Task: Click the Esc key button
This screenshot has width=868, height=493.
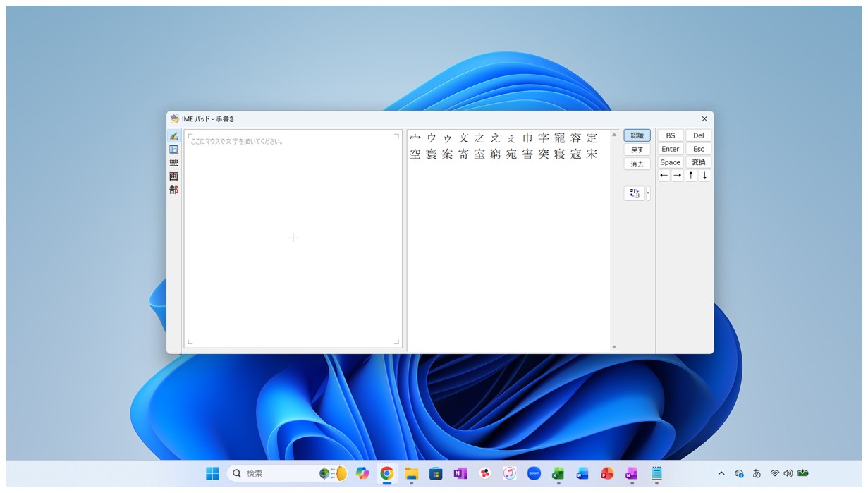Action: [698, 149]
